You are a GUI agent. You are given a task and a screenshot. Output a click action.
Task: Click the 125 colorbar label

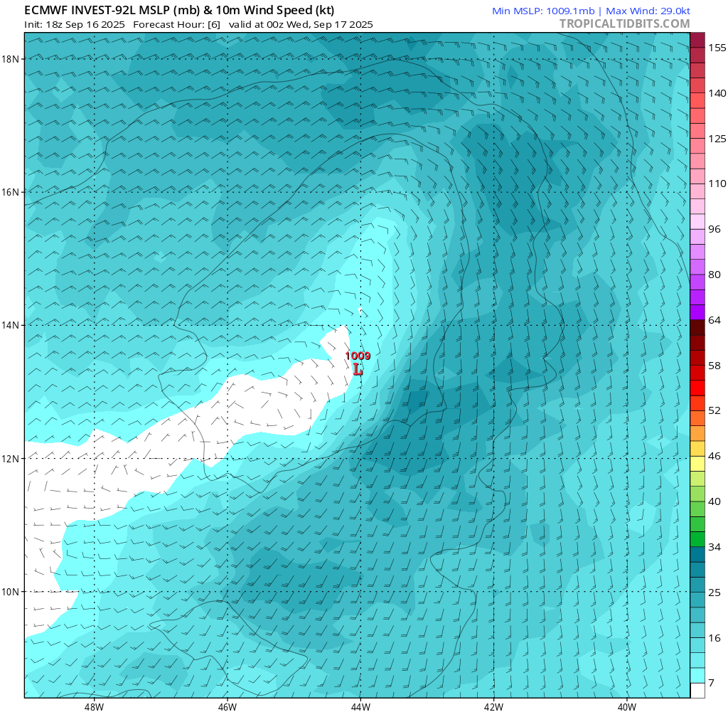point(717,139)
